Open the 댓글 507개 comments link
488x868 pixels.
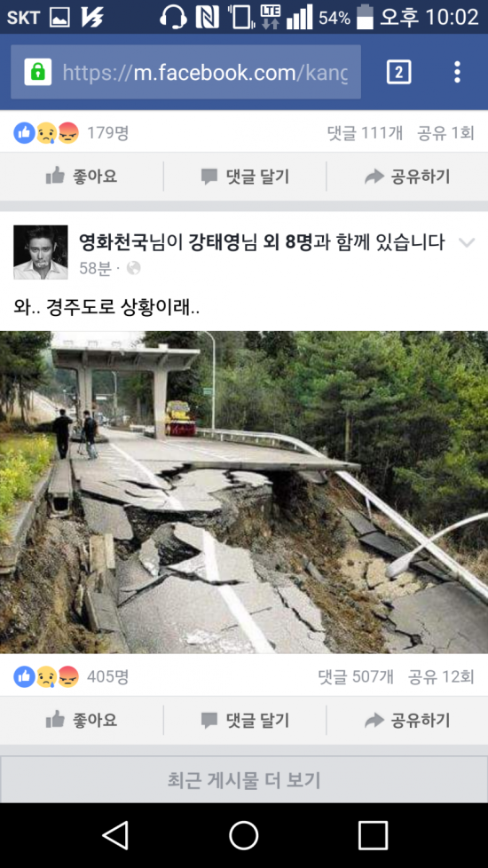click(x=356, y=676)
